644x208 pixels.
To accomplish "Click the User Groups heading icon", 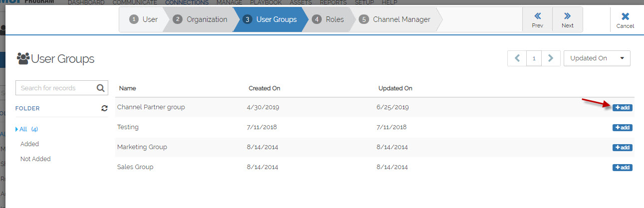I will (23, 59).
